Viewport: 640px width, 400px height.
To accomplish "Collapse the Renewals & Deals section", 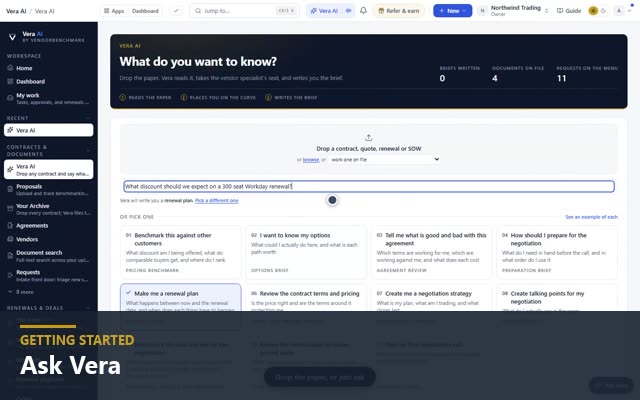I will tap(88, 308).
